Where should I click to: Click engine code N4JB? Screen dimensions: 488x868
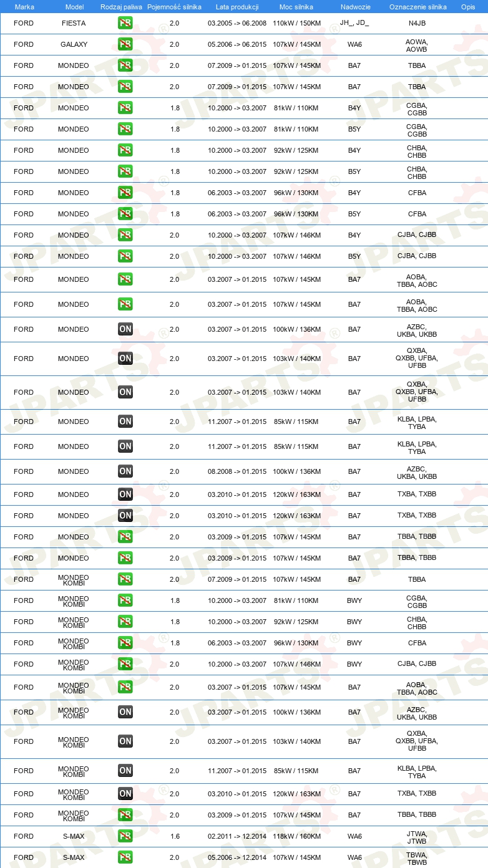[417, 23]
